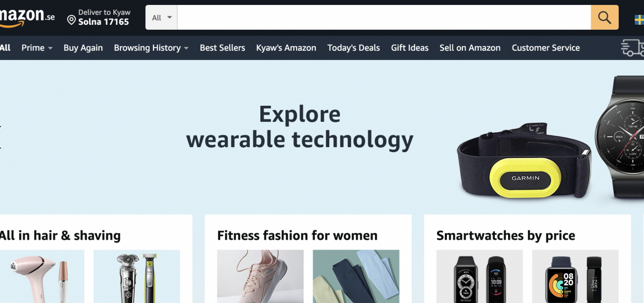The width and height of the screenshot is (644, 303).
Task: Go to Today's Deals
Action: tap(353, 48)
